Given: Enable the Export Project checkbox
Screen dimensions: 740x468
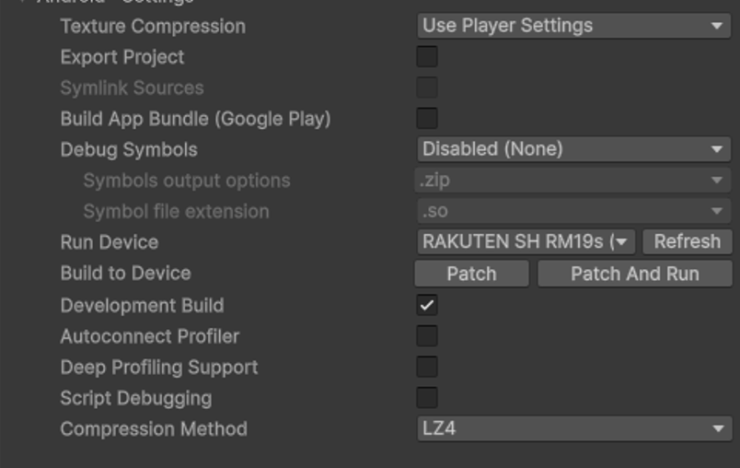Looking at the screenshot, I should pyautogui.click(x=427, y=57).
